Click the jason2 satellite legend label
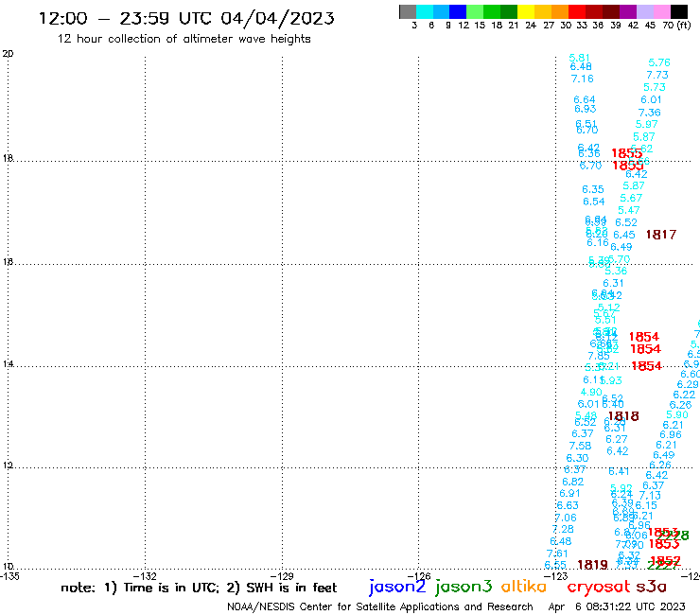Screen dimensions: 700x615 [x=397, y=588]
